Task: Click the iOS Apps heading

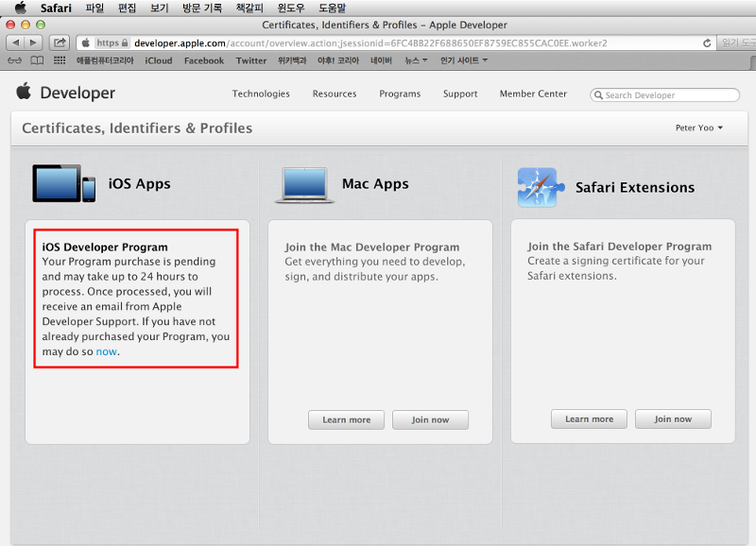Action: (x=139, y=183)
